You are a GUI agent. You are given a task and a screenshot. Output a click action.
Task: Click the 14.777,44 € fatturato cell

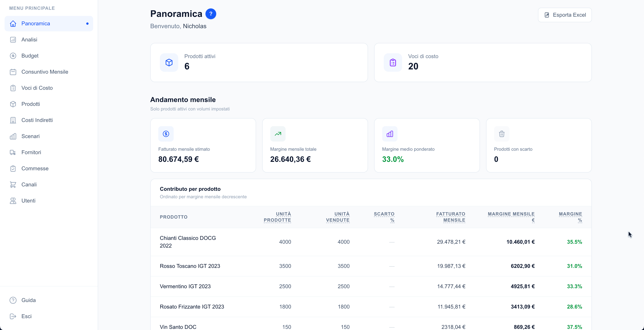451,286
